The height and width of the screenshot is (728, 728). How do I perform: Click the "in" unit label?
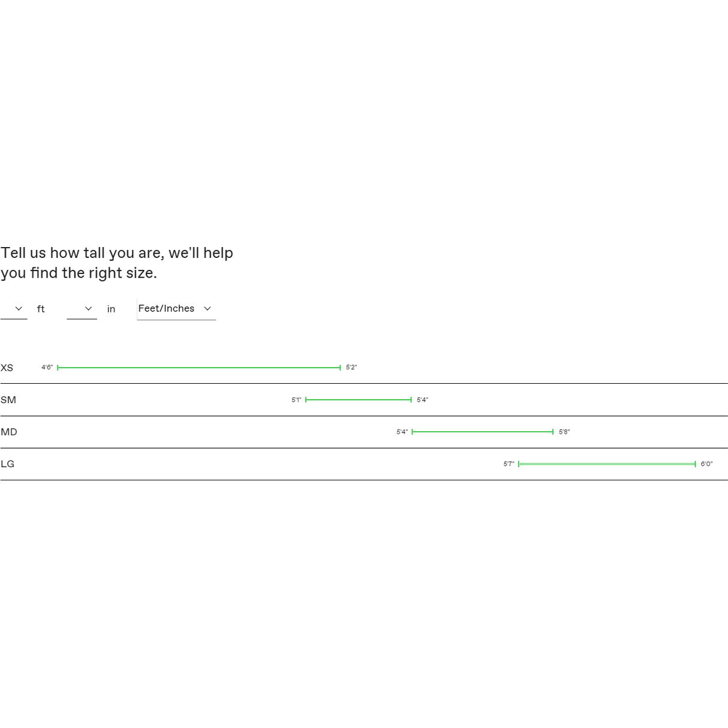111,309
